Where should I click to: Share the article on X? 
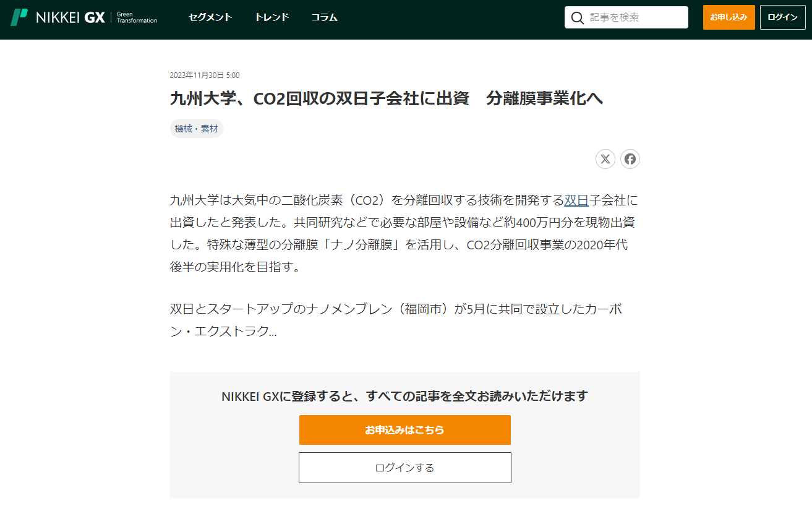(x=605, y=159)
